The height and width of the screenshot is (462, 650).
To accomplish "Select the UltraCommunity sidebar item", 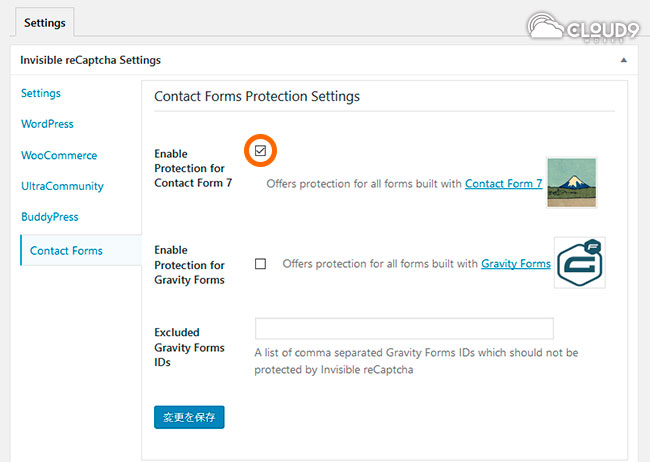I will (x=62, y=186).
